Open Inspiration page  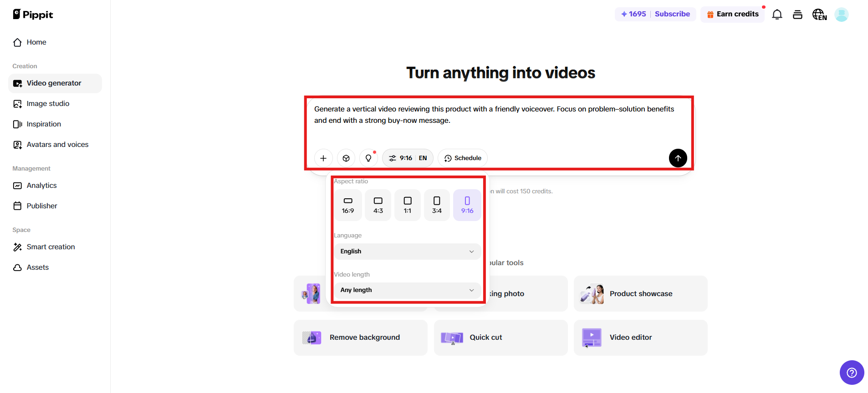click(x=55, y=124)
